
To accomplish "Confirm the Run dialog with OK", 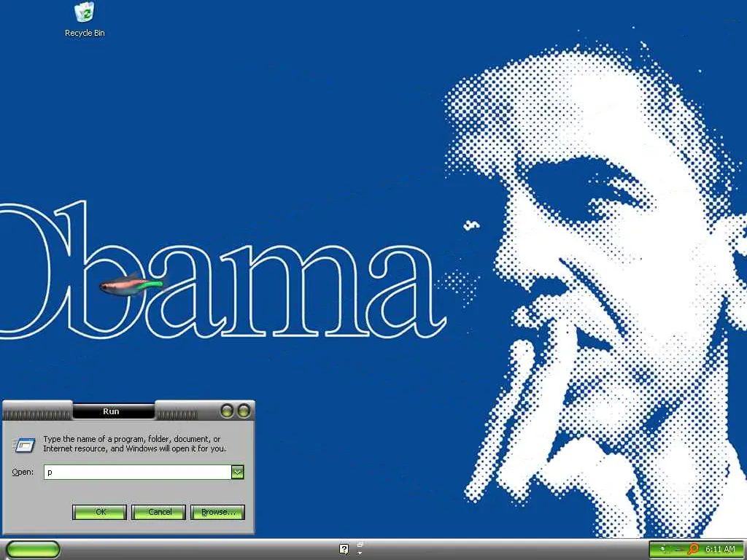I will tap(99, 512).
